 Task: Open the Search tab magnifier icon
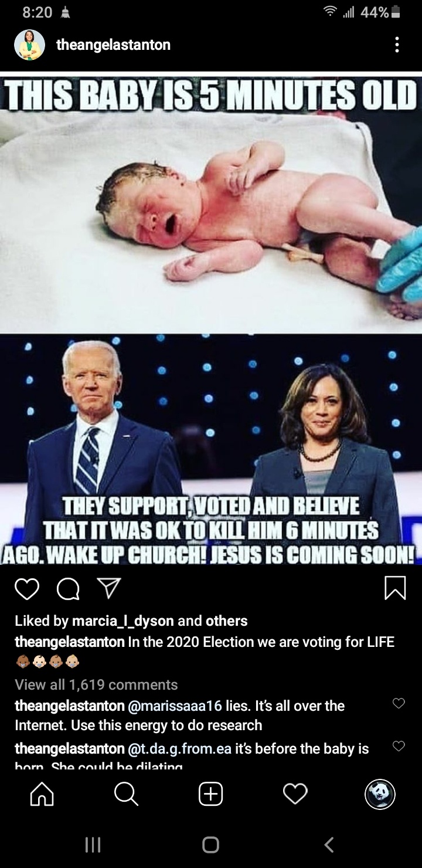pyautogui.click(x=125, y=795)
